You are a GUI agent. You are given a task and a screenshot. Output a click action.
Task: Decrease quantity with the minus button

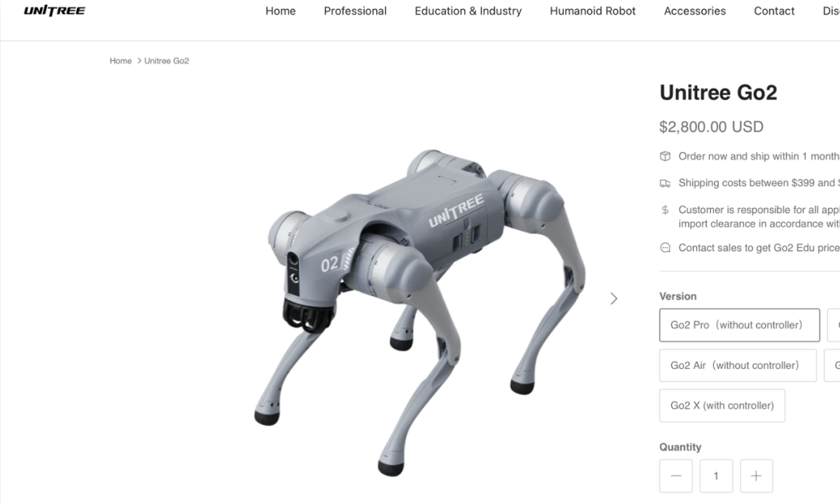pos(675,476)
